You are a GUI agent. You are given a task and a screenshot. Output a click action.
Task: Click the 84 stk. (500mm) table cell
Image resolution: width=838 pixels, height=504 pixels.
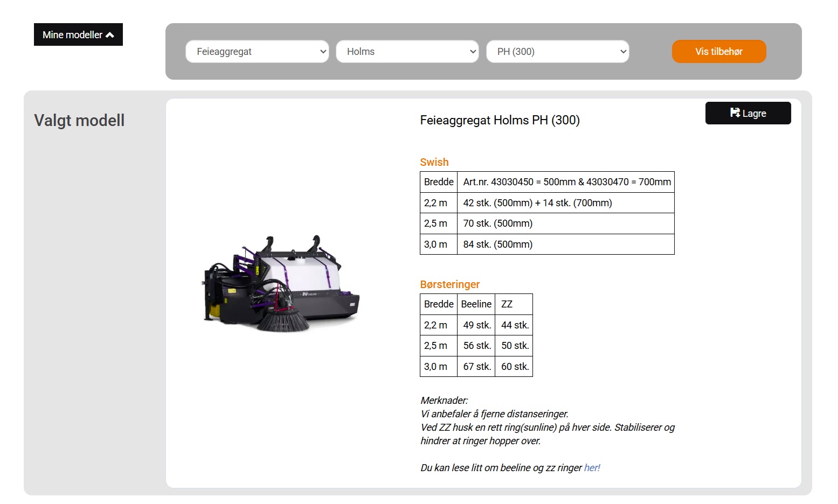click(566, 244)
